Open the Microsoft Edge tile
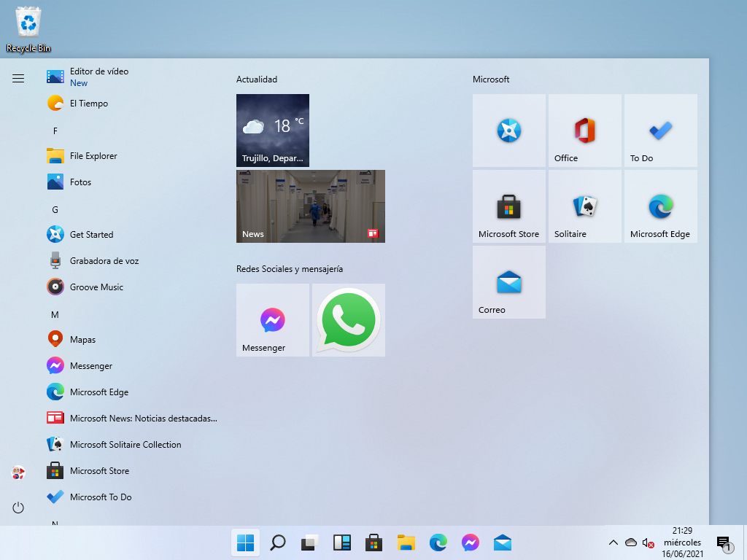747x560 pixels. [661, 206]
